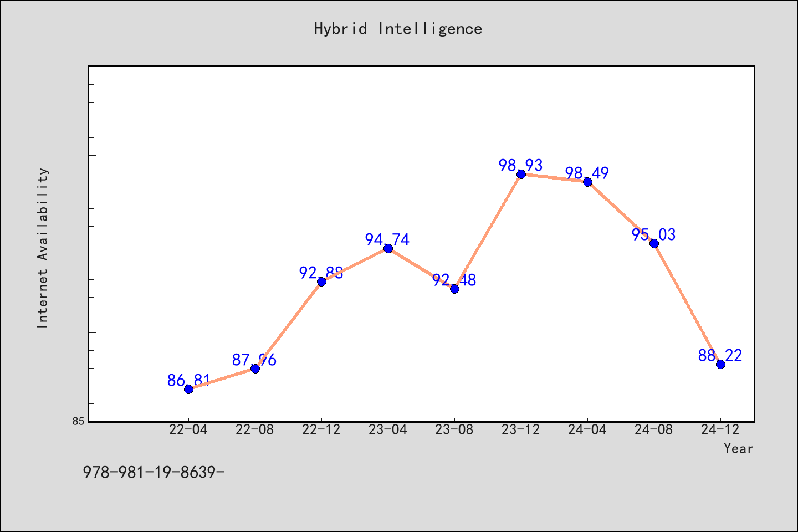Click the 978-981-19-8639- footer text
798x532 pixels.
[x=154, y=472]
